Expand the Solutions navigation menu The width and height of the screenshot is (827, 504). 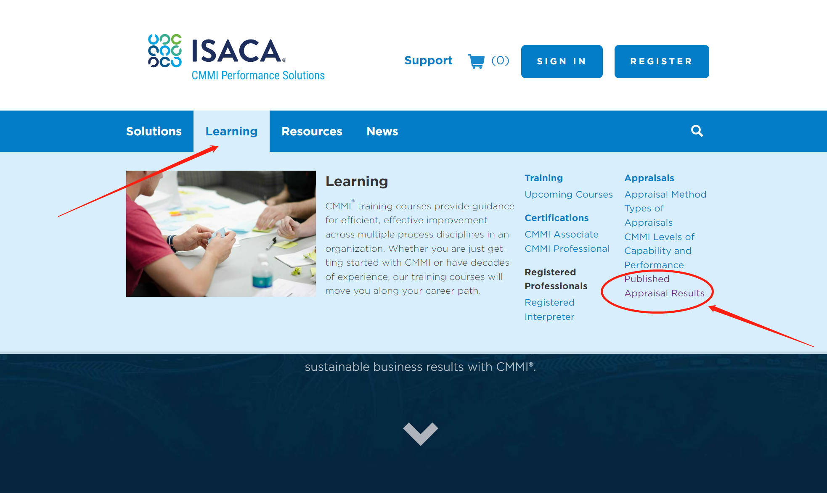(154, 131)
